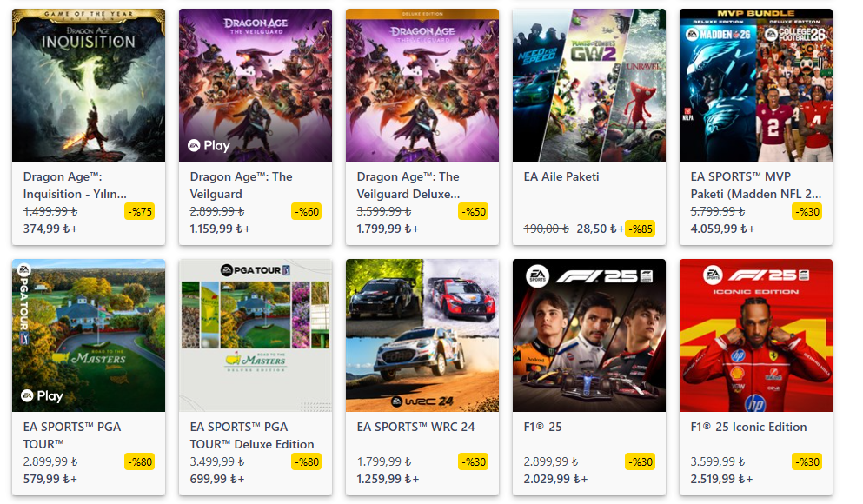Open the EA Aile Paketi title link
This screenshot has height=504, width=863.
coord(561,176)
